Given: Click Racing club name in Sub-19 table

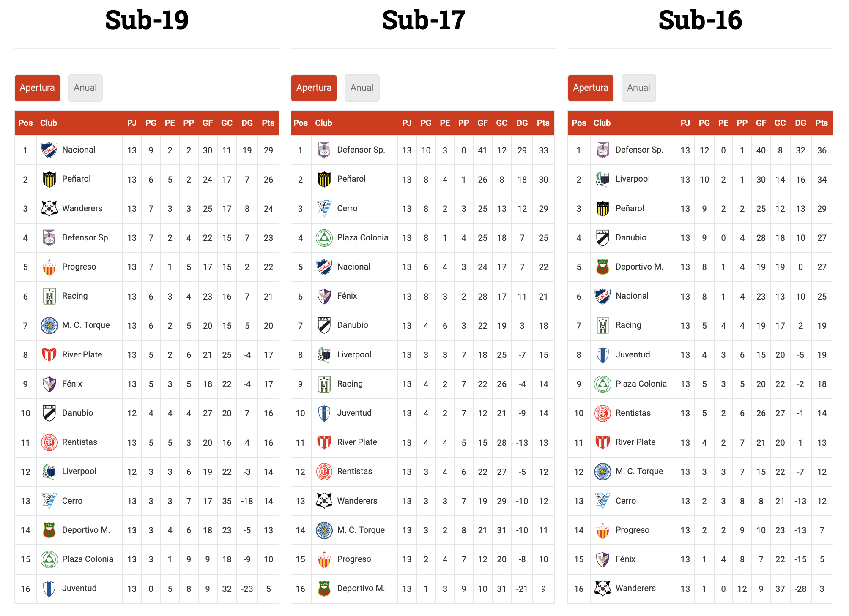Looking at the screenshot, I should pyautogui.click(x=75, y=296).
